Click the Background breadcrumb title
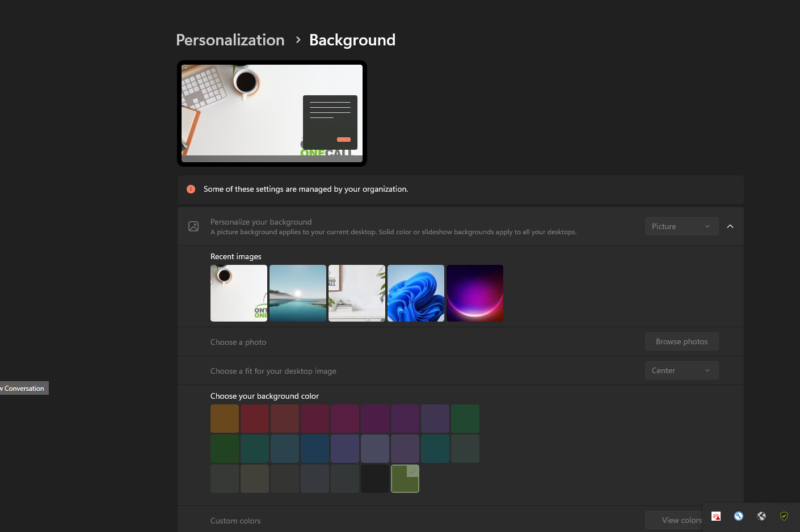 click(x=352, y=40)
